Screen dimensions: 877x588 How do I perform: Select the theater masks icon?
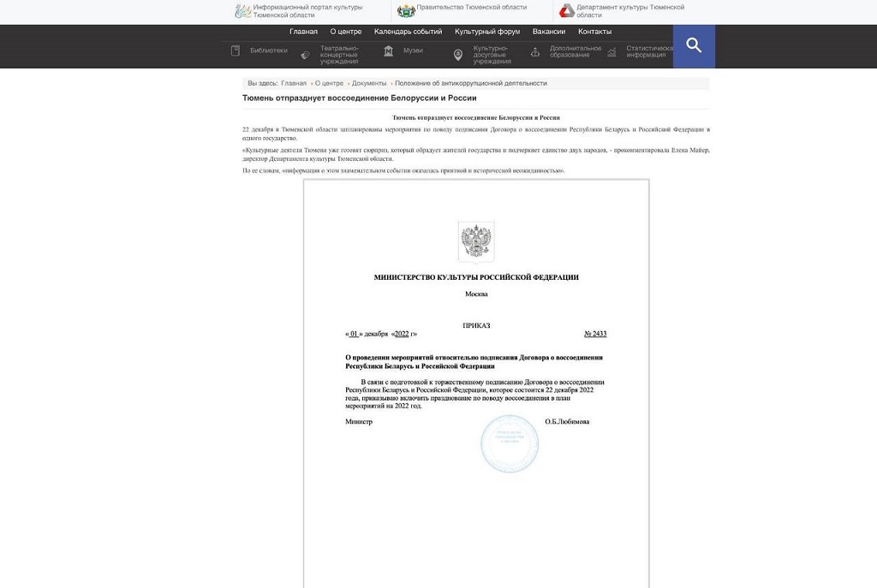(306, 55)
